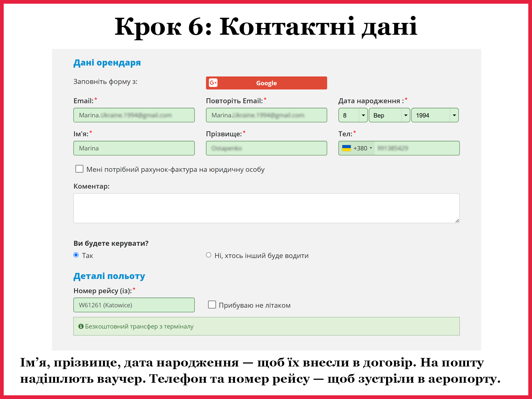Focus the 'Повторіть Email' field

(266, 115)
